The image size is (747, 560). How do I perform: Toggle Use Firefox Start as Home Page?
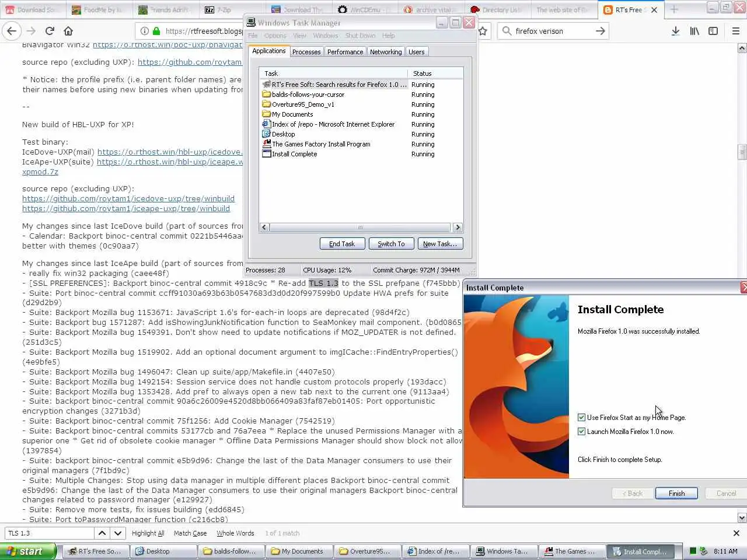click(x=581, y=418)
